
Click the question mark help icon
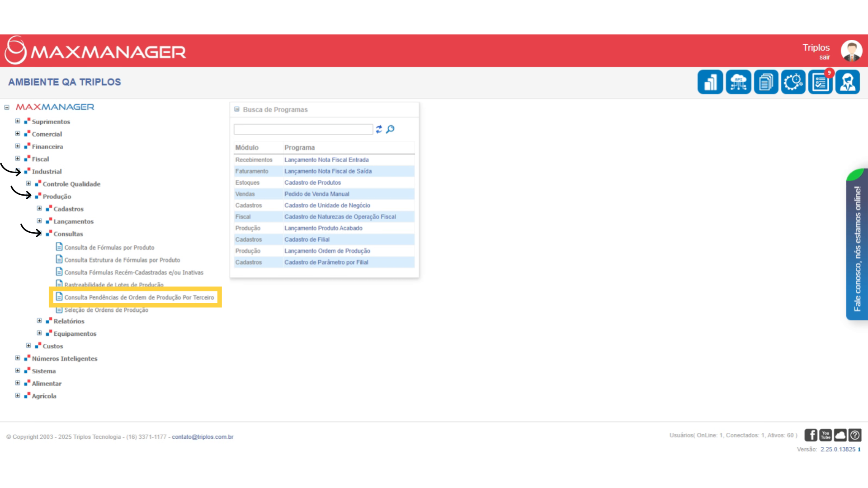854,435
